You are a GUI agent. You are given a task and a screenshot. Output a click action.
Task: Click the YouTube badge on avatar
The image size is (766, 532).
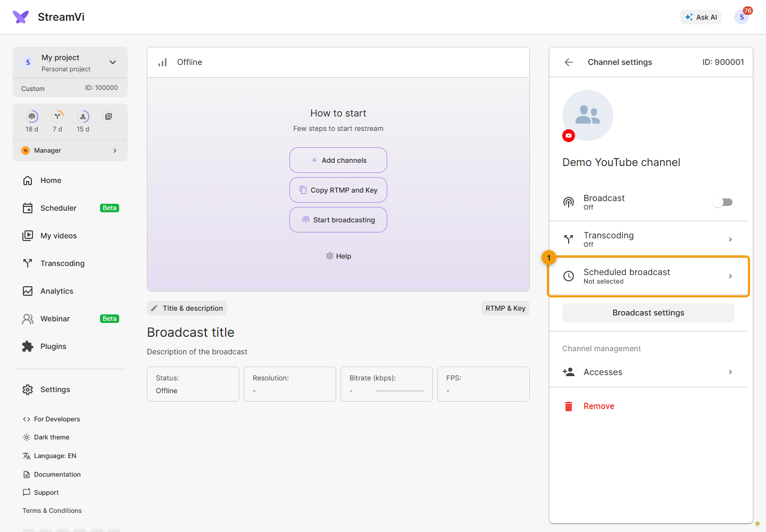point(569,136)
